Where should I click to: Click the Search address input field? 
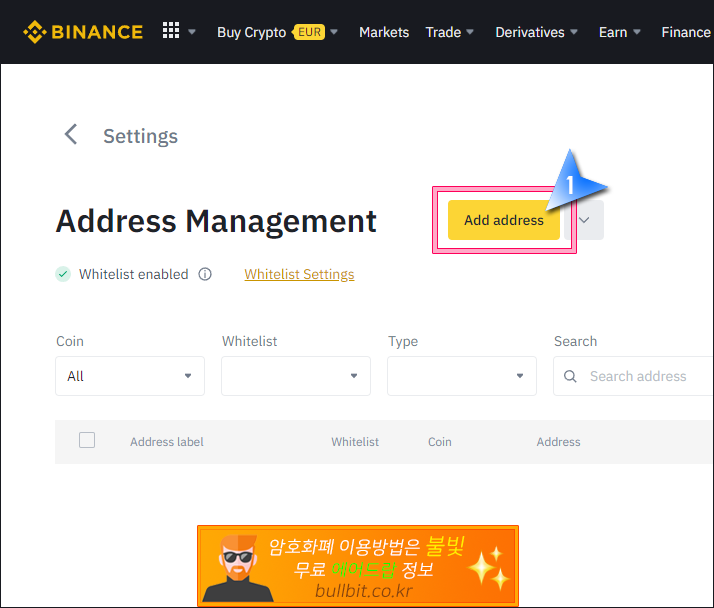pyautogui.click(x=633, y=376)
